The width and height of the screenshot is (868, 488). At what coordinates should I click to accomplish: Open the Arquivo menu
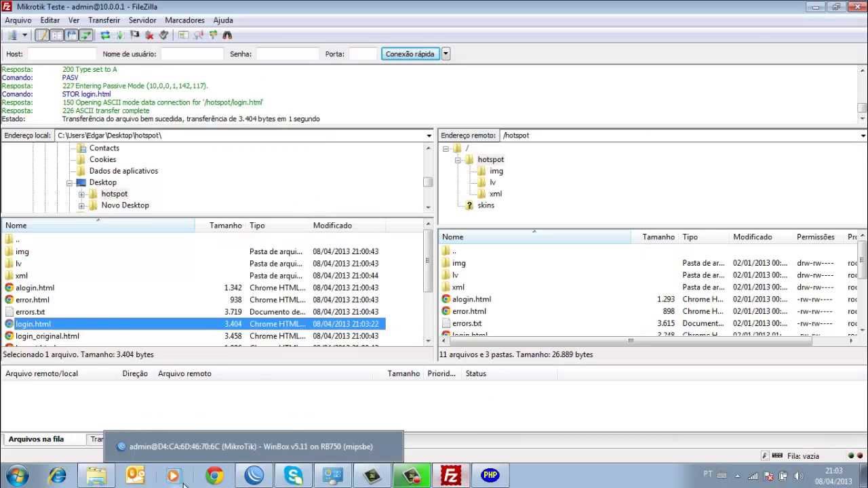click(x=18, y=20)
